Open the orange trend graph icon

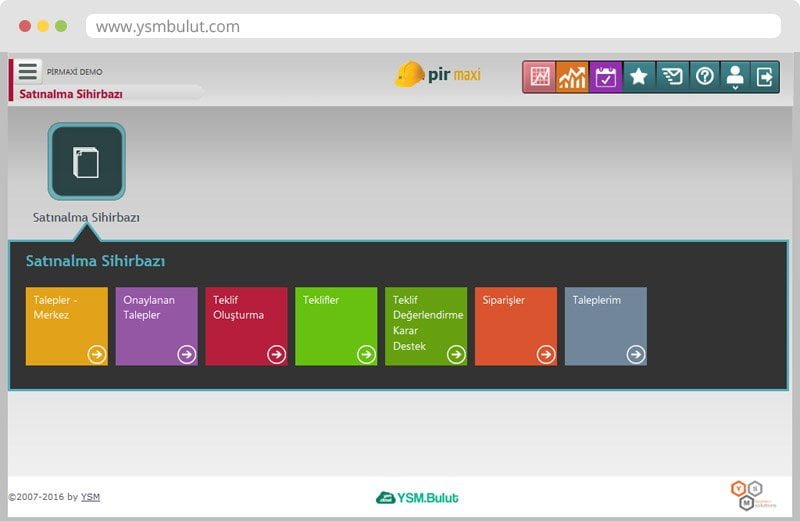(x=572, y=77)
